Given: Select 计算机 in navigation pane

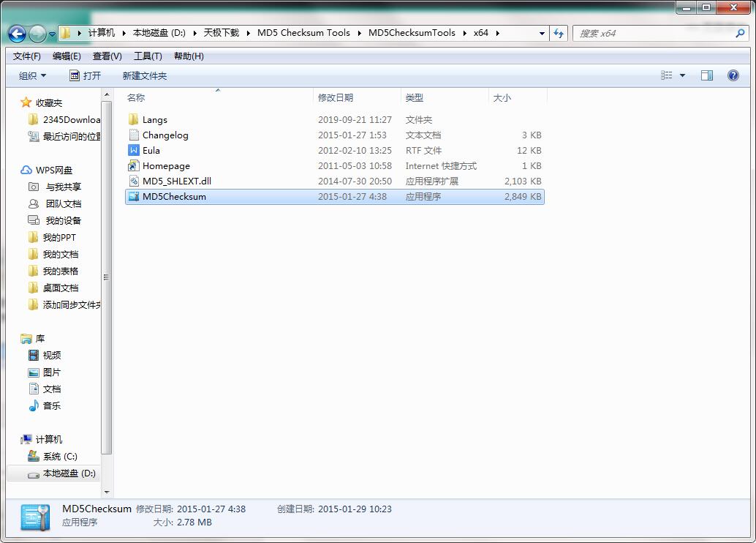Looking at the screenshot, I should point(42,439).
